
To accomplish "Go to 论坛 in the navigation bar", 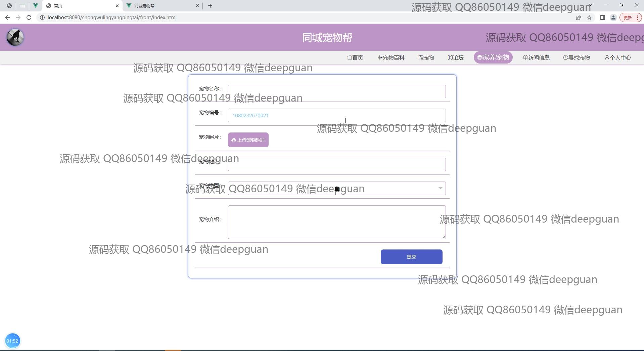I will coord(455,57).
